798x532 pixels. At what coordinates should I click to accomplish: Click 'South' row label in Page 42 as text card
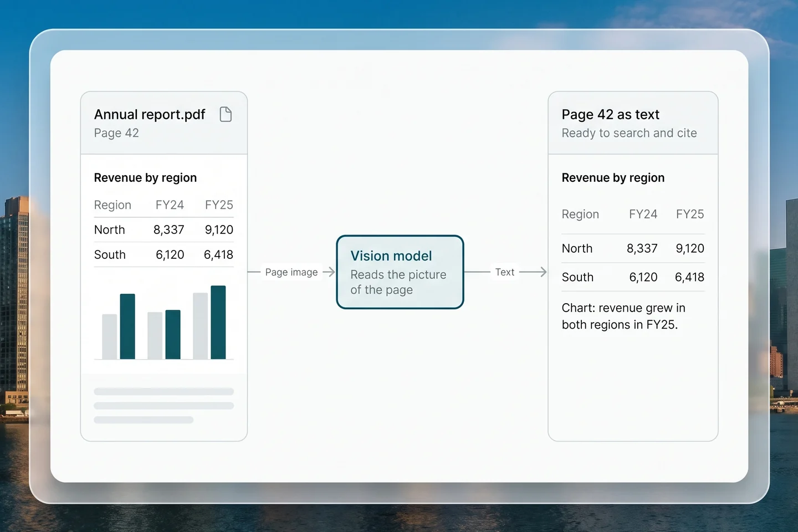pyautogui.click(x=578, y=277)
